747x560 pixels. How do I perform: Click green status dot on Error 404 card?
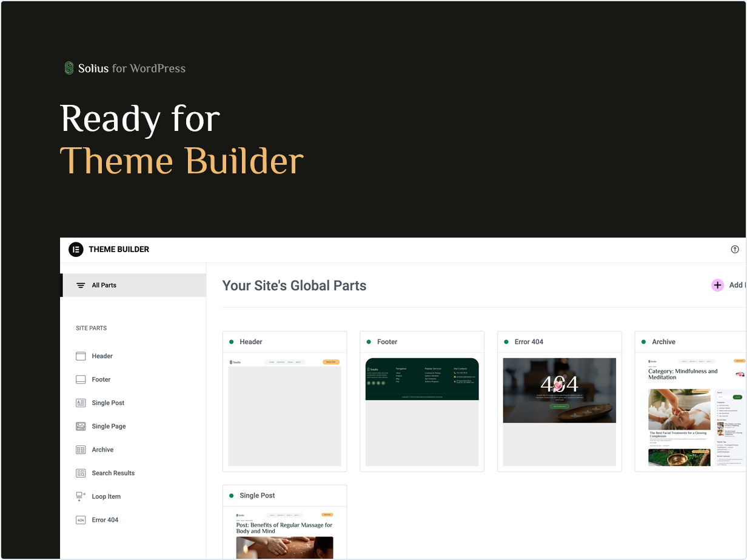(x=506, y=342)
